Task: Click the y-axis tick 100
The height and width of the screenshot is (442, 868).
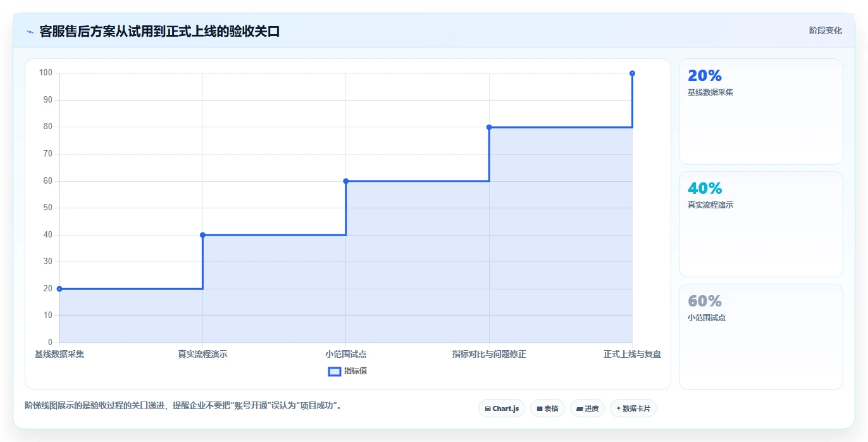Action: [46, 73]
